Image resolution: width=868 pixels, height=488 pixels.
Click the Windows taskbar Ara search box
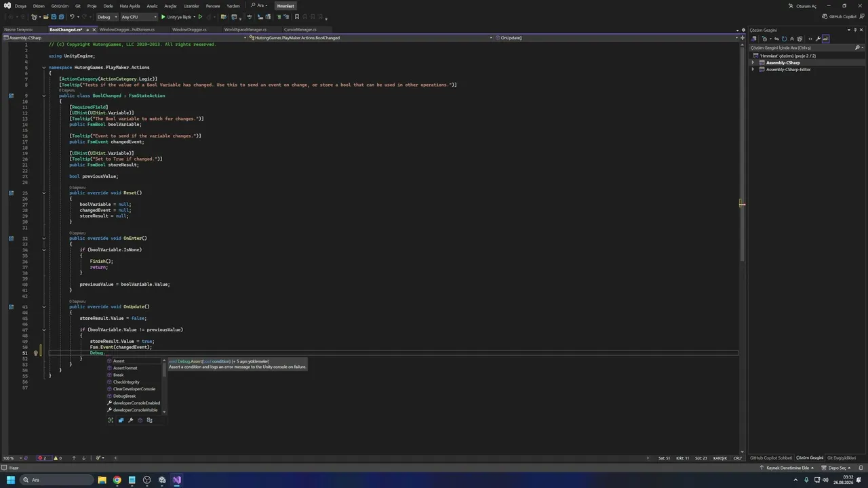click(56, 480)
